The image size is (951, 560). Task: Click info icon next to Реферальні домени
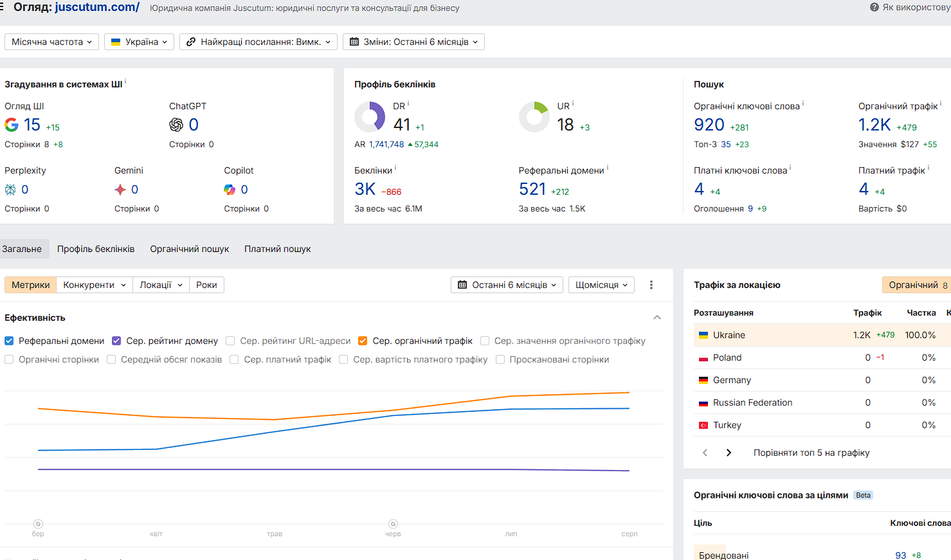(x=608, y=167)
